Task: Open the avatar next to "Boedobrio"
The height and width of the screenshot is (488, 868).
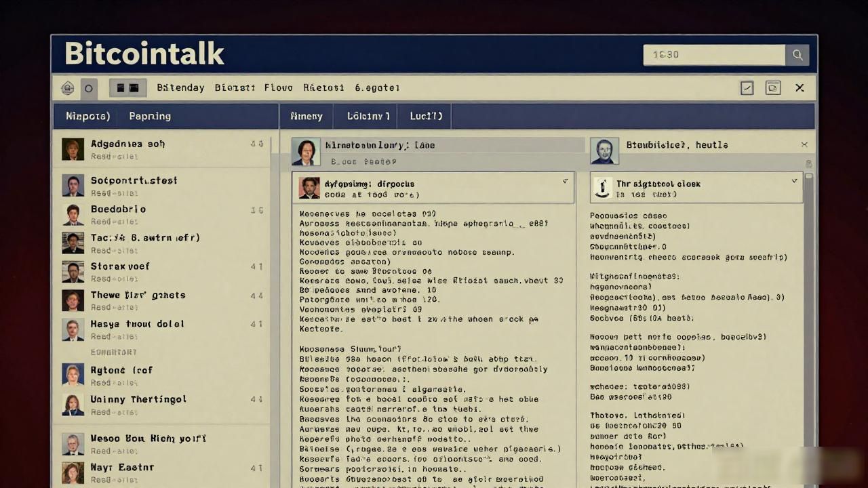Action: point(73,214)
